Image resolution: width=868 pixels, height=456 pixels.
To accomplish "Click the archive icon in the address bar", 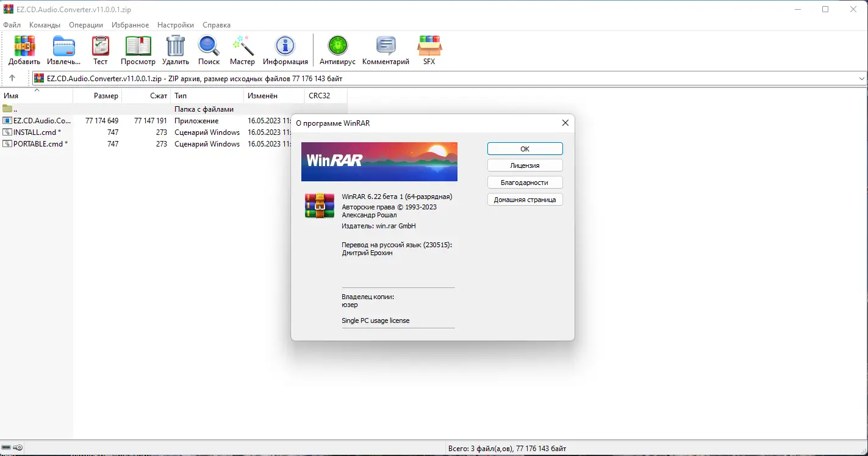I will 39,78.
